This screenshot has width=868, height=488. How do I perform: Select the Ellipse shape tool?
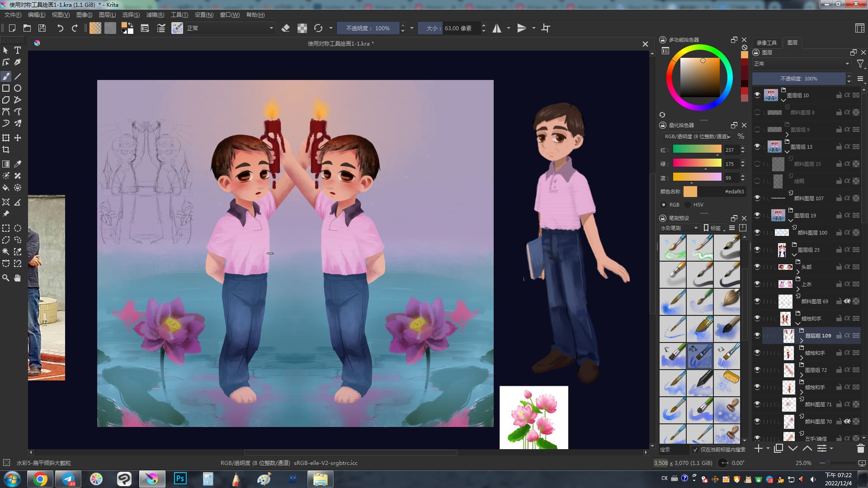point(18,88)
